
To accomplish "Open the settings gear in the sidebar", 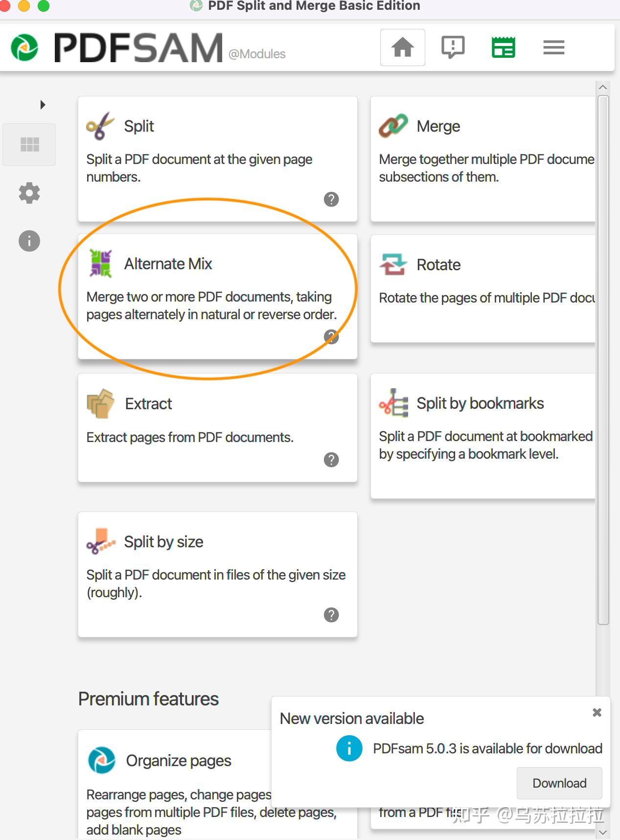I will pyautogui.click(x=29, y=192).
